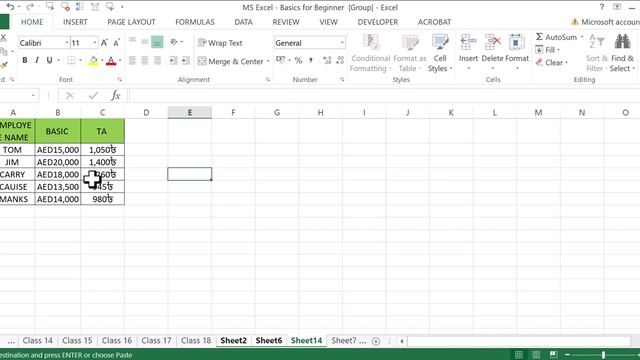Click Decrease Decimal icon
Screen dimensions: 640x360
340,60
